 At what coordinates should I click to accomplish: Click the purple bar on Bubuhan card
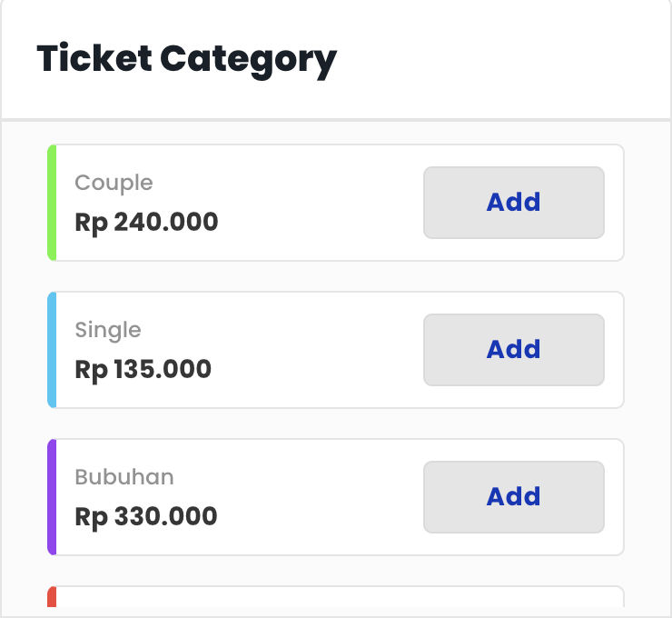pyautogui.click(x=52, y=497)
